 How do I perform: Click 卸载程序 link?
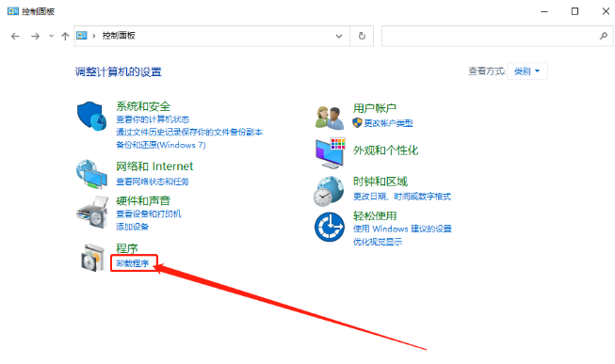133,263
